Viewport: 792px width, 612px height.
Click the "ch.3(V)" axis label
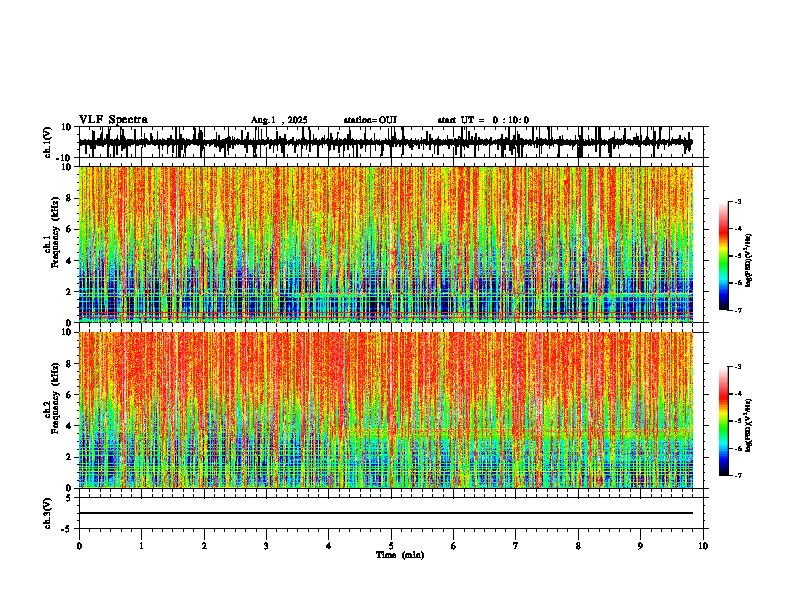[x=48, y=513]
